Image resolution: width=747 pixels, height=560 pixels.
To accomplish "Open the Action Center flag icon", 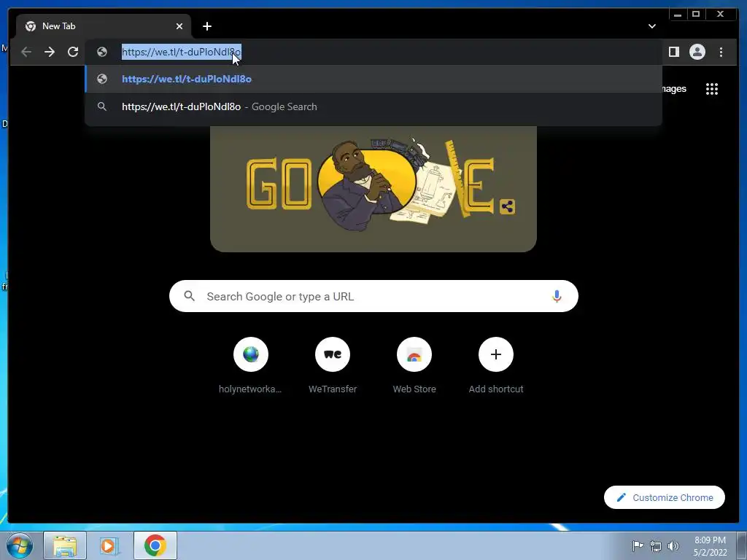I will point(638,546).
